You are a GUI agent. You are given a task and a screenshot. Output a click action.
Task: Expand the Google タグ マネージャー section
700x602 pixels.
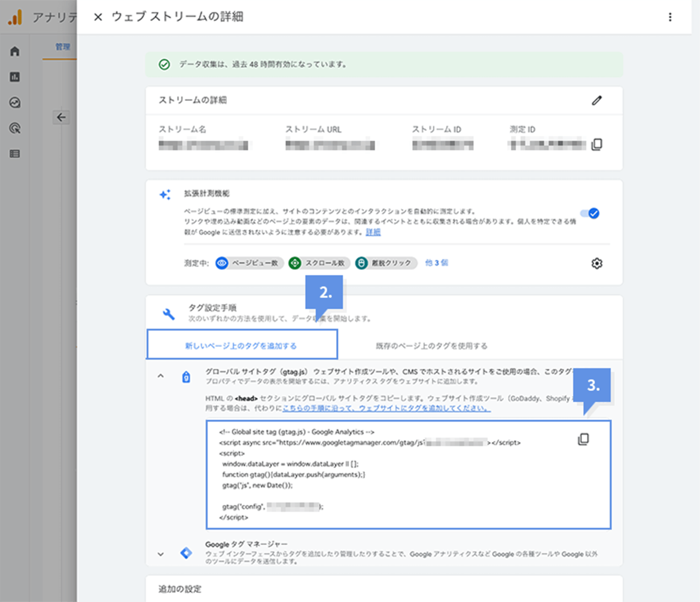tap(161, 554)
